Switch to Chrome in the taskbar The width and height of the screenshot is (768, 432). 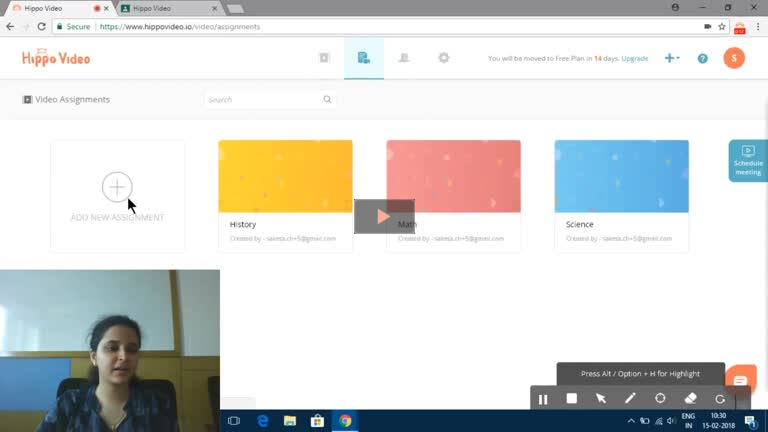pos(345,421)
